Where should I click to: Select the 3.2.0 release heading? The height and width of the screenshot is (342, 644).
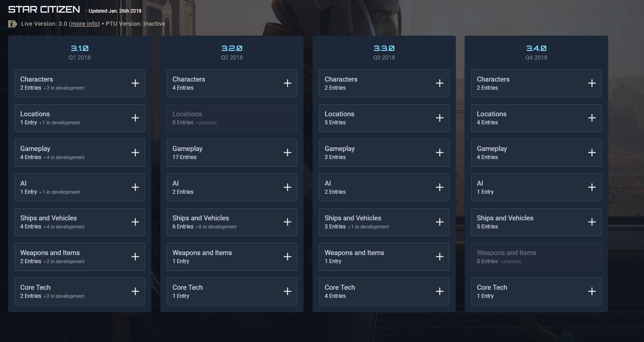coord(232,48)
